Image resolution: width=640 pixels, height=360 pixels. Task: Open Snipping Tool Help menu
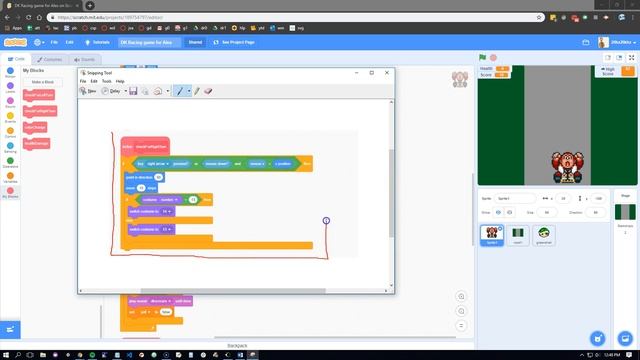(x=120, y=81)
